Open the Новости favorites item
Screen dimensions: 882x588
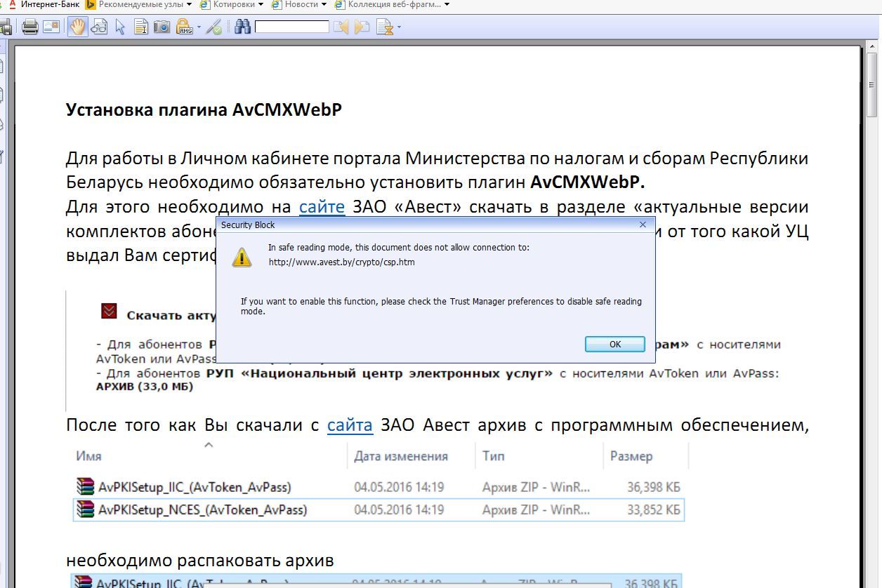pyautogui.click(x=302, y=4)
